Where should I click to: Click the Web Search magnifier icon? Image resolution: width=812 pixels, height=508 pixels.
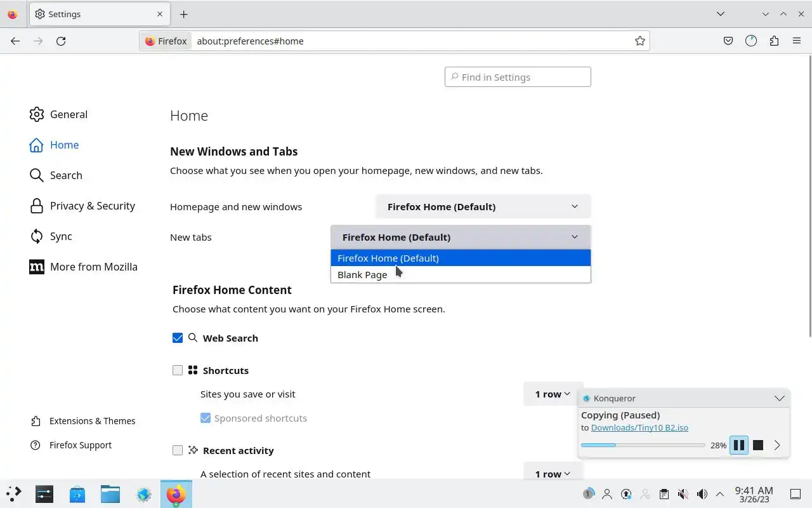pos(193,338)
